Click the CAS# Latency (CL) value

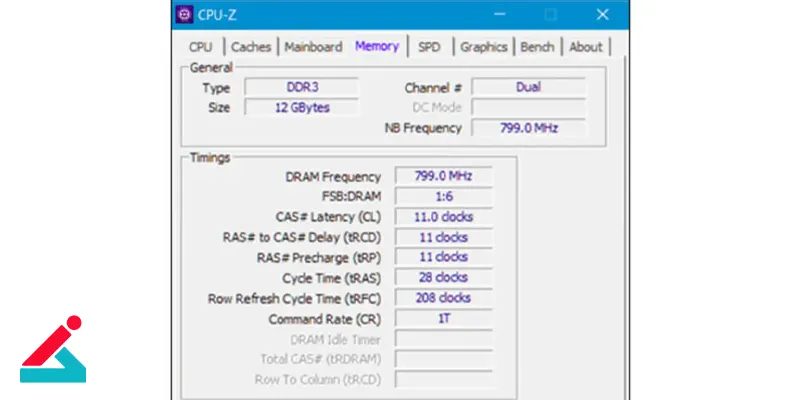(x=442, y=217)
